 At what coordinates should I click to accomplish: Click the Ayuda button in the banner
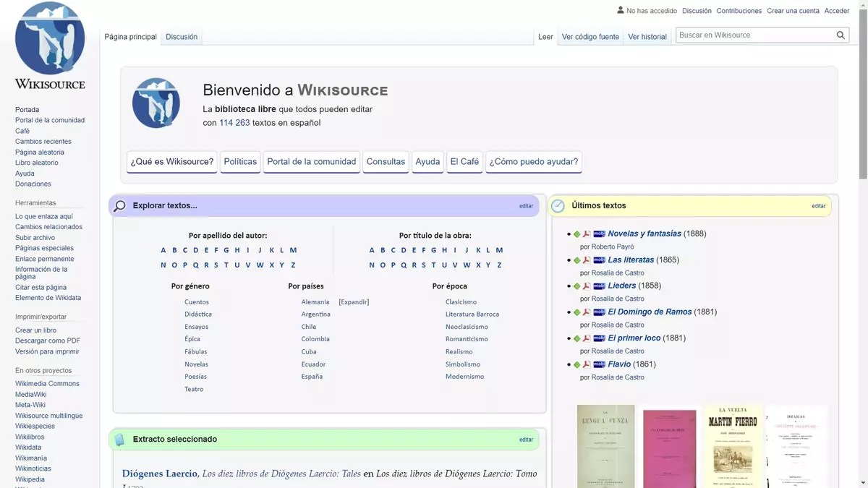pos(427,162)
